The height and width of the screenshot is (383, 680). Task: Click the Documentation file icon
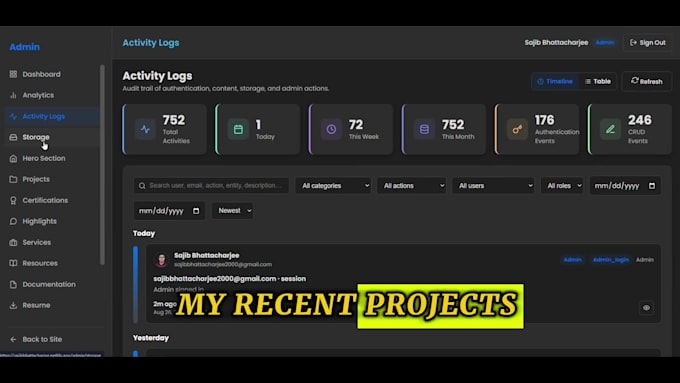pos(13,285)
